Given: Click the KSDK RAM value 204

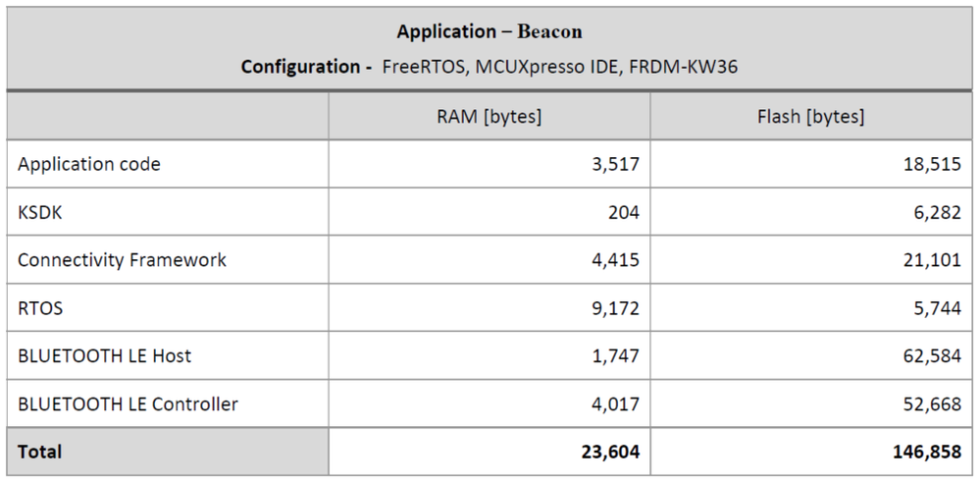Looking at the screenshot, I should (x=624, y=212).
